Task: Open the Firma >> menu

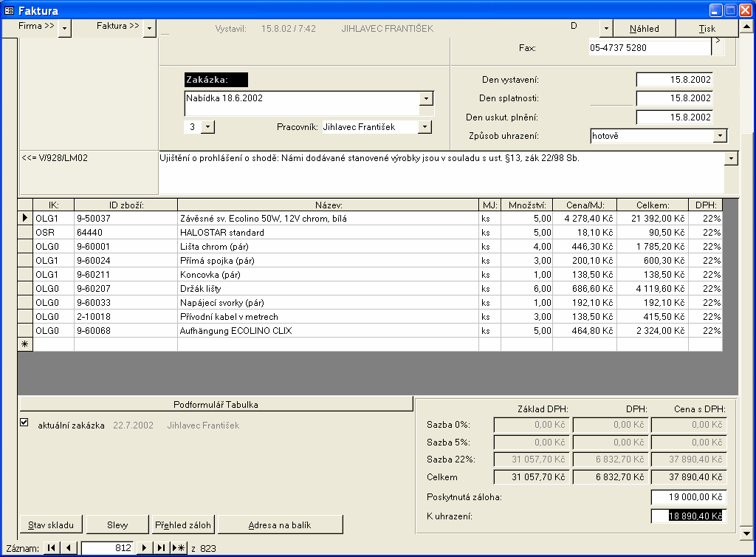Action: 64,28
